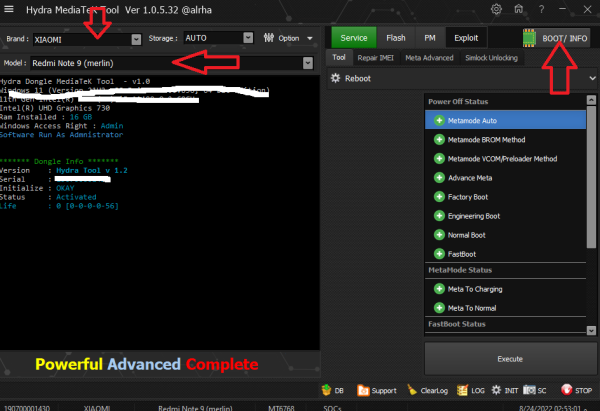Viewport: 600px width, 411px height.
Task: Click the BOOT/ INFO chip icon
Action: pos(529,38)
